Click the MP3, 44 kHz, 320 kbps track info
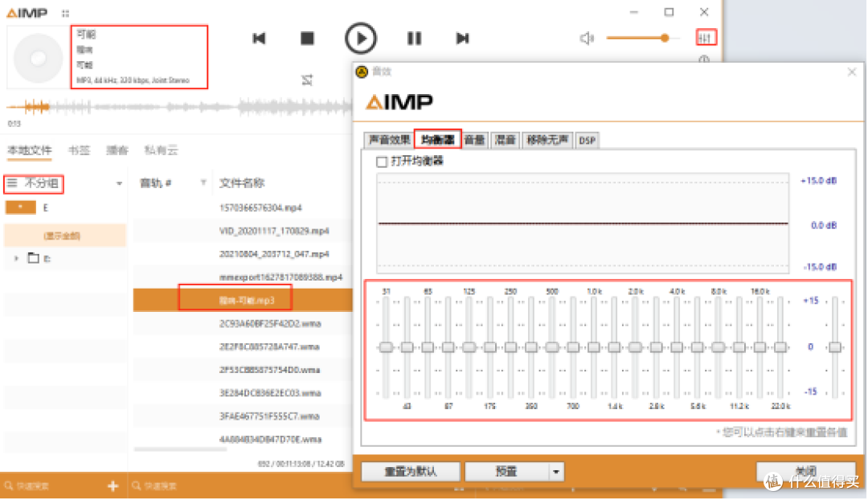The width and height of the screenshot is (868, 500). pyautogui.click(x=133, y=80)
